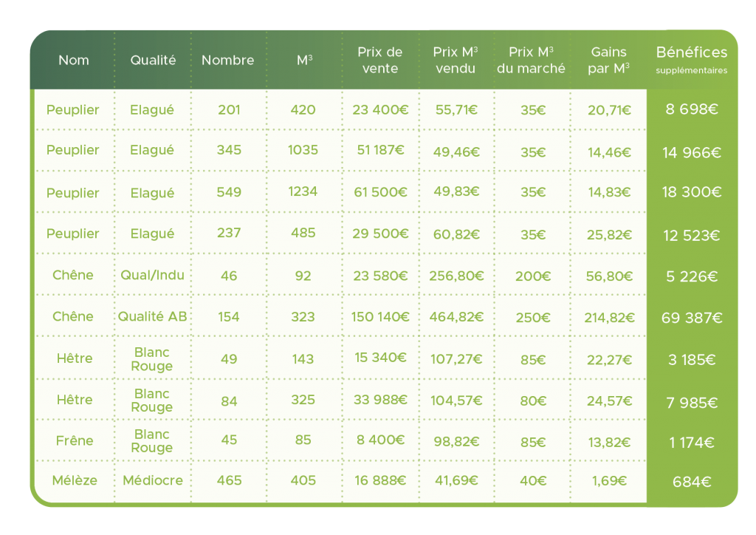Screen dimensions: 756x535
Task: Select the Prix de vente header
Action: [x=380, y=61]
